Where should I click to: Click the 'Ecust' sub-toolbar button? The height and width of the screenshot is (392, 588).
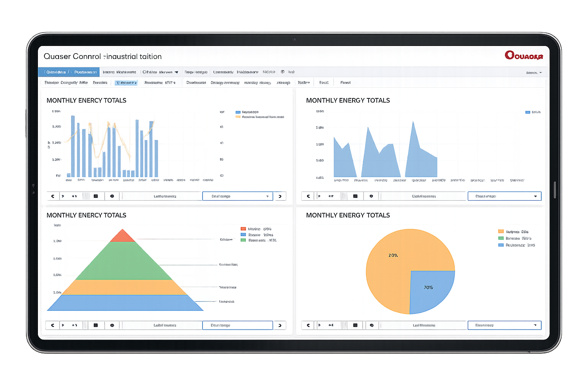coord(324,83)
